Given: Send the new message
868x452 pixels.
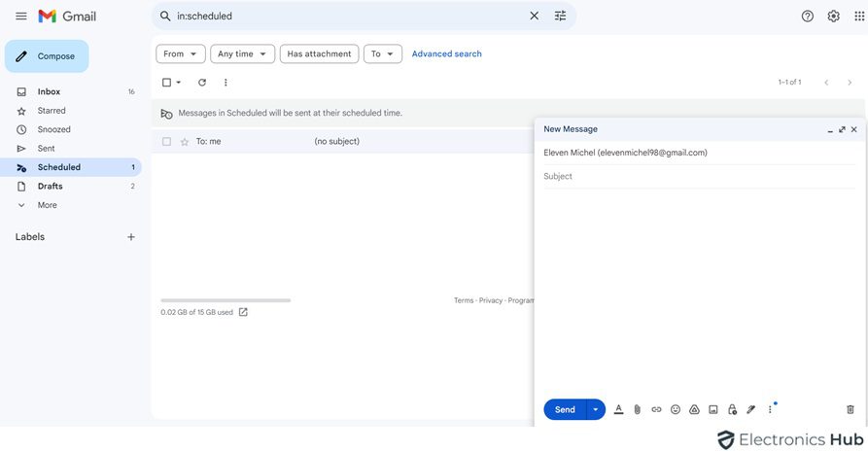Looking at the screenshot, I should click(565, 409).
